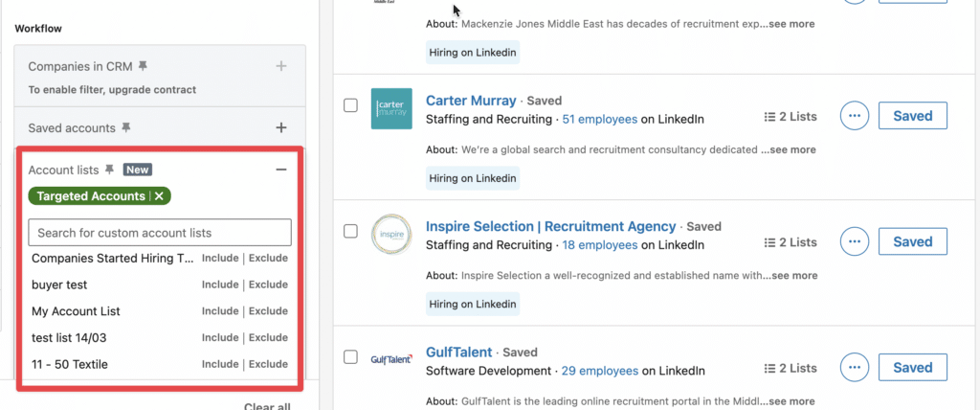Click pin icon next to Saved accounts
This screenshot has height=410, width=980.
pyautogui.click(x=126, y=127)
